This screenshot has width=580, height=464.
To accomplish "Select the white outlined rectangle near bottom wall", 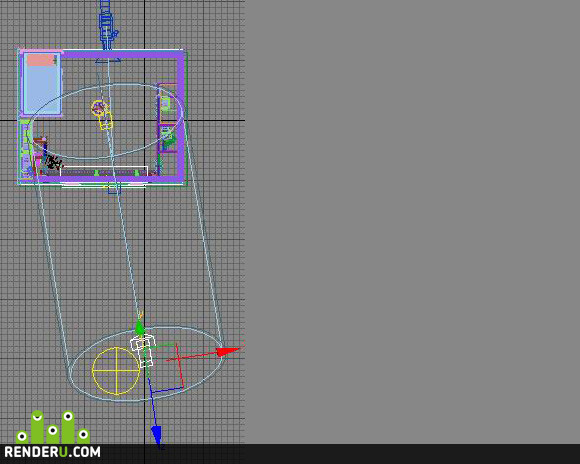I will tap(104, 171).
